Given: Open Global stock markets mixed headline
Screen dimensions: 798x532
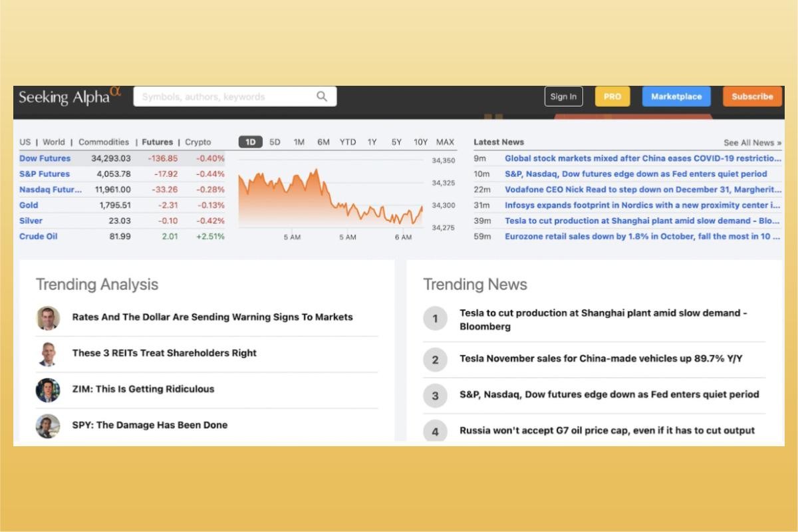Looking at the screenshot, I should click(x=643, y=159).
